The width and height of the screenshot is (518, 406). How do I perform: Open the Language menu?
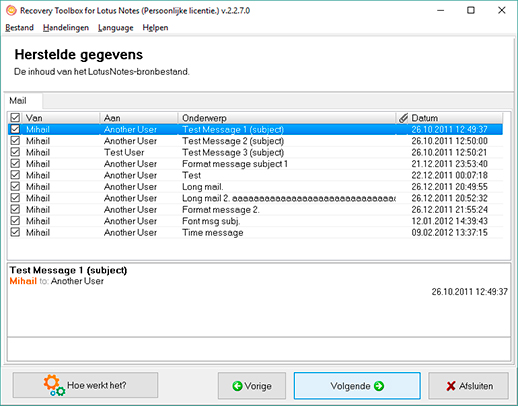coord(115,28)
